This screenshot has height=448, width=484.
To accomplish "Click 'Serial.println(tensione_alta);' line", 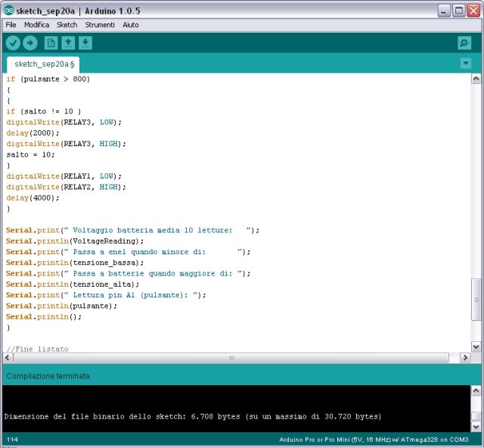I will pyautogui.click(x=73, y=285).
